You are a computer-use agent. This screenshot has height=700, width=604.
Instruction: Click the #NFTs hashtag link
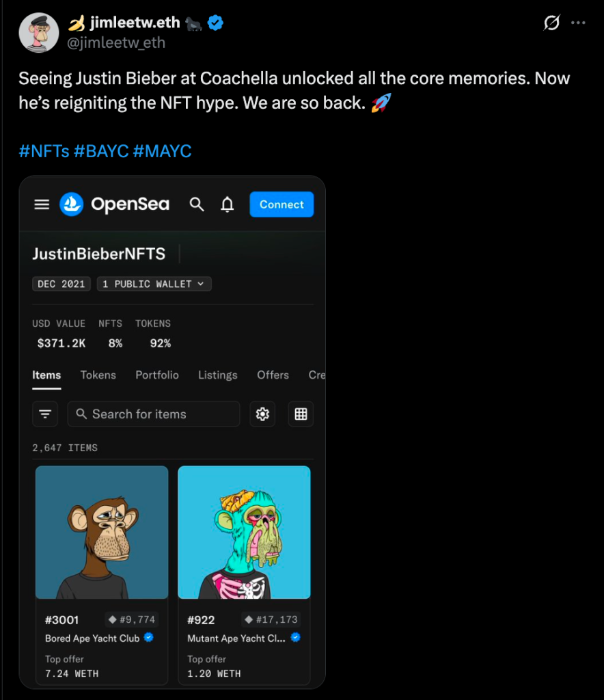pyautogui.click(x=44, y=151)
